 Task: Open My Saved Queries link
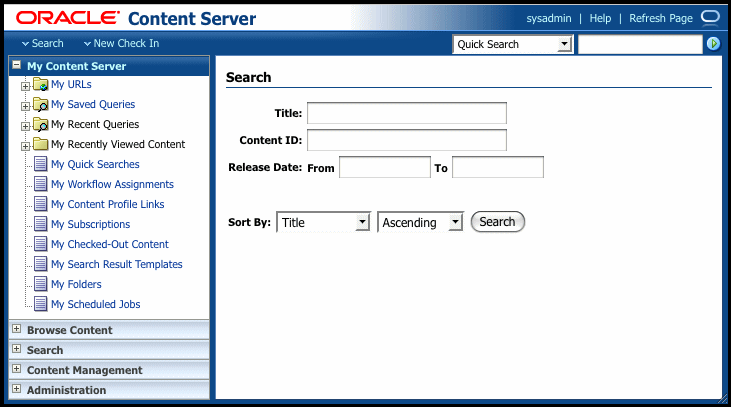click(93, 104)
